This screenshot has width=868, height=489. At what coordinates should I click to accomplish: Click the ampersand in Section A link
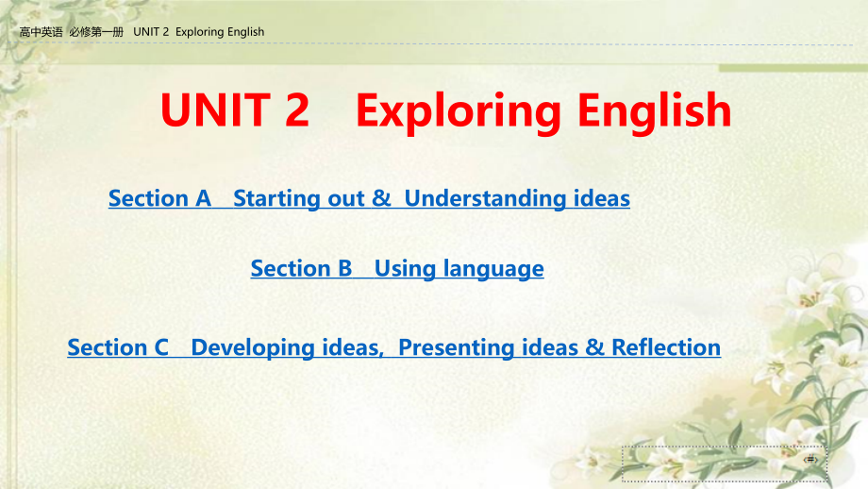coord(381,198)
